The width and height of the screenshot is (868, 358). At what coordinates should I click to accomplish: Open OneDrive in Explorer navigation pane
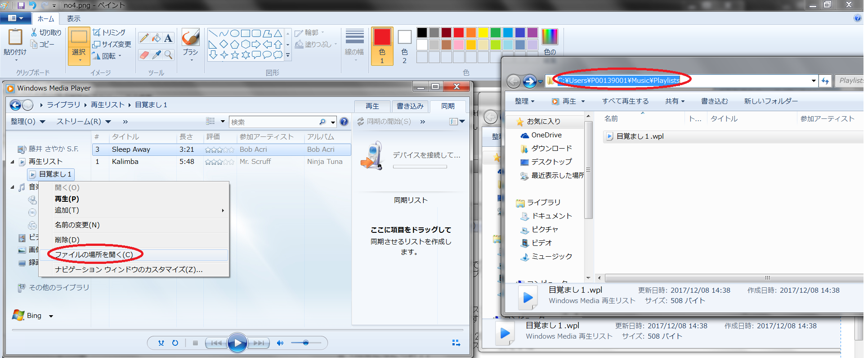(541, 135)
